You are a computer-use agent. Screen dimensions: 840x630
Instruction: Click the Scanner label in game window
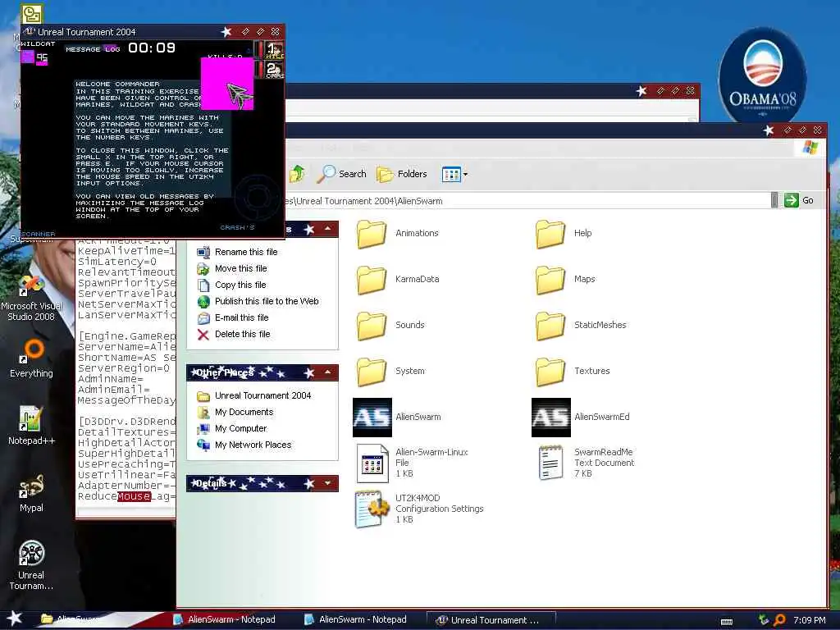pos(38,234)
